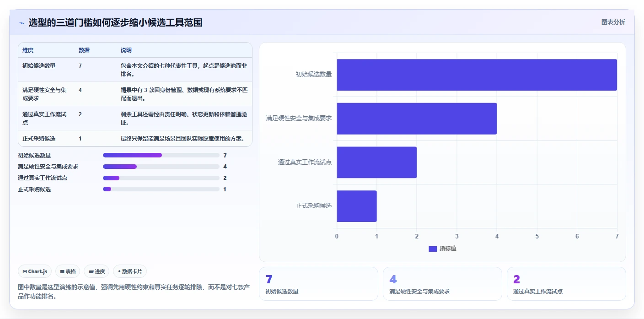
Task: Toggle the 指标值 legend dataset
Action: (442, 249)
